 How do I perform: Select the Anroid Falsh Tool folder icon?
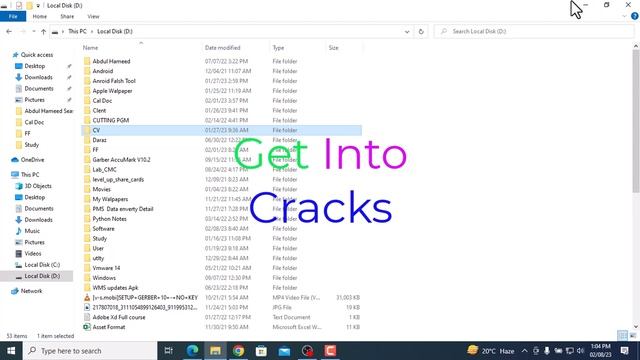coord(87,81)
